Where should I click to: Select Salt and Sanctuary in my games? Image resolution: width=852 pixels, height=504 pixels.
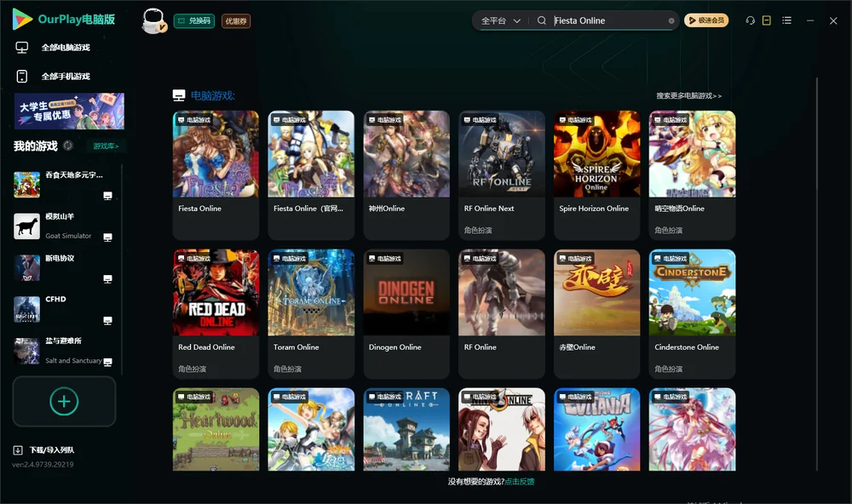coord(64,352)
